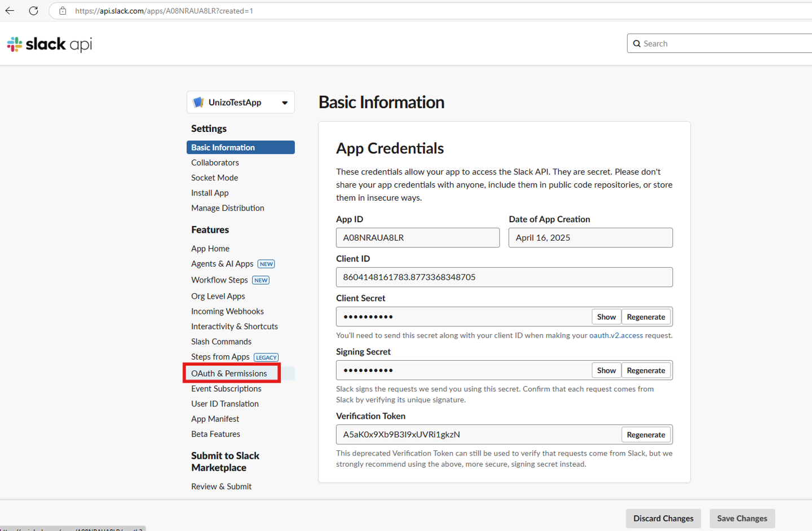Regenerate the Verification Token
The image size is (812, 531).
[646, 435]
